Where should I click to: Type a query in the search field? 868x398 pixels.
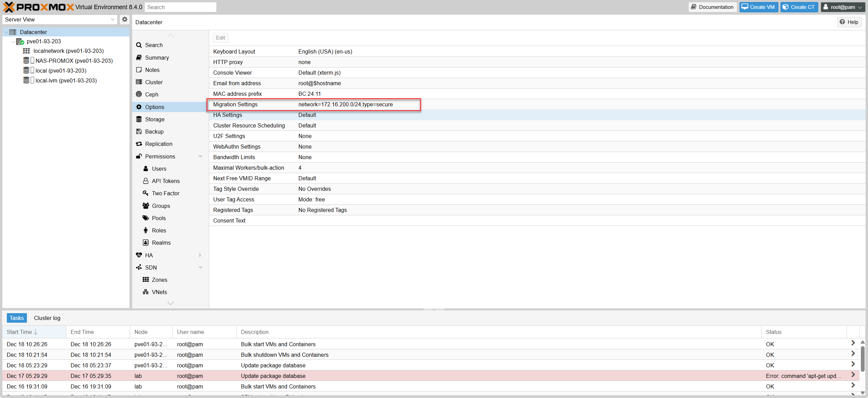coord(181,7)
